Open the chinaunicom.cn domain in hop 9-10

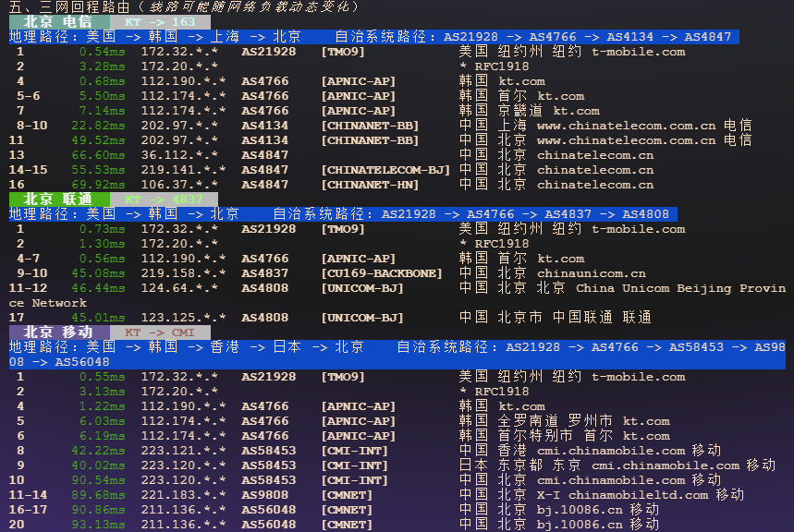(591, 273)
